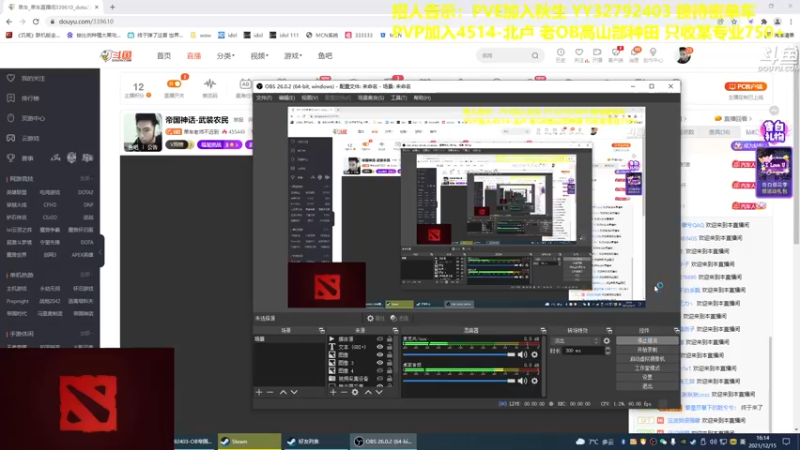800x450 pixels.
Task: Open the OBS 工具(T) menu
Action: [398, 98]
